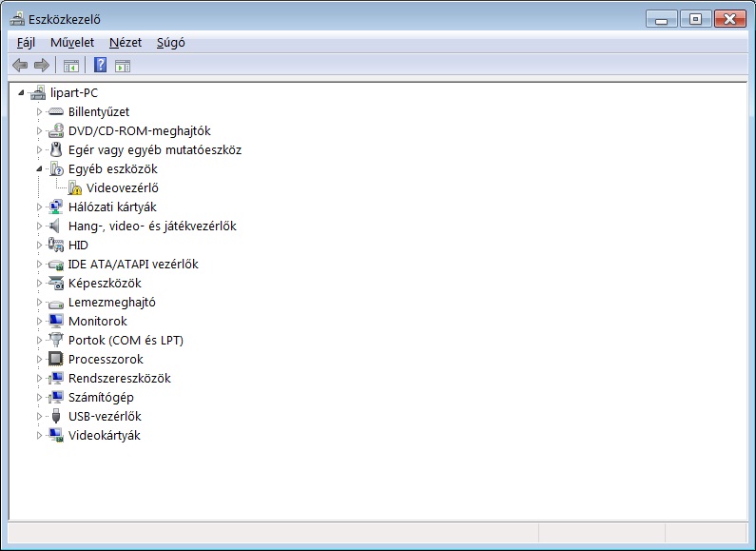Click the speaker icon beside Hang-, video- és játékvezérlők
Screen dimensions: 756x551
point(55,226)
